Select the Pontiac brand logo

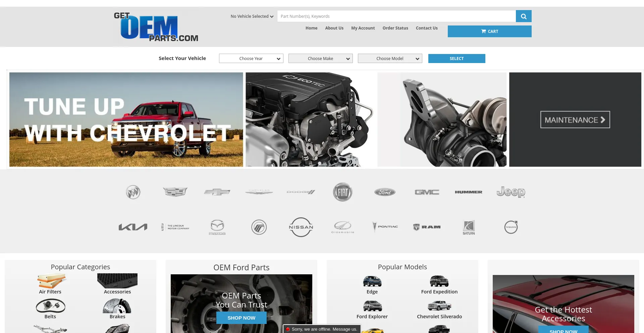click(x=385, y=227)
